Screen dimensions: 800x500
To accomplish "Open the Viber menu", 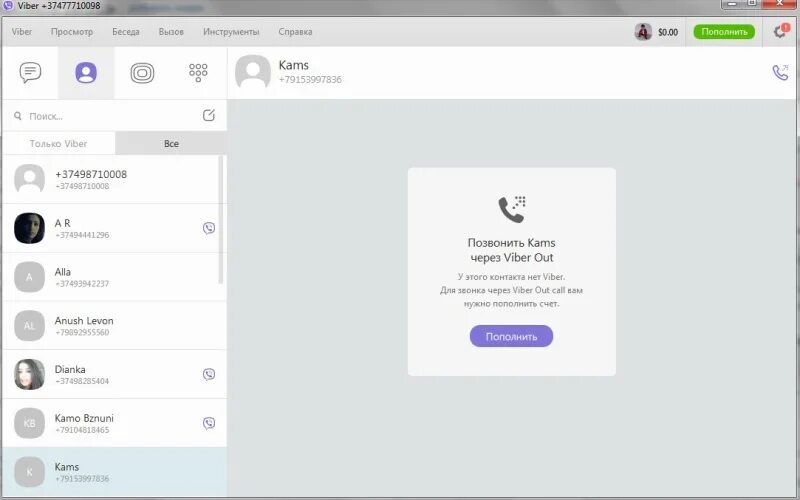I will click(21, 32).
